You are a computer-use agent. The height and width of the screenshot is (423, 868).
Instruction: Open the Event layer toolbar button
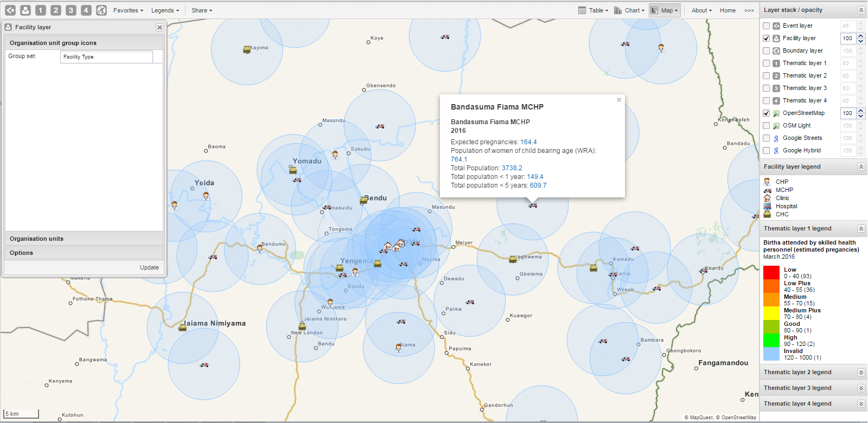[10, 10]
